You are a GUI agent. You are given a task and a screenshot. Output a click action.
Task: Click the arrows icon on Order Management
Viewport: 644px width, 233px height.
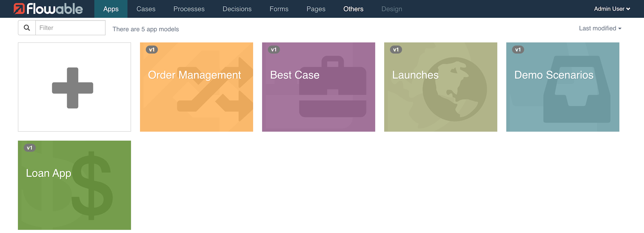click(215, 89)
